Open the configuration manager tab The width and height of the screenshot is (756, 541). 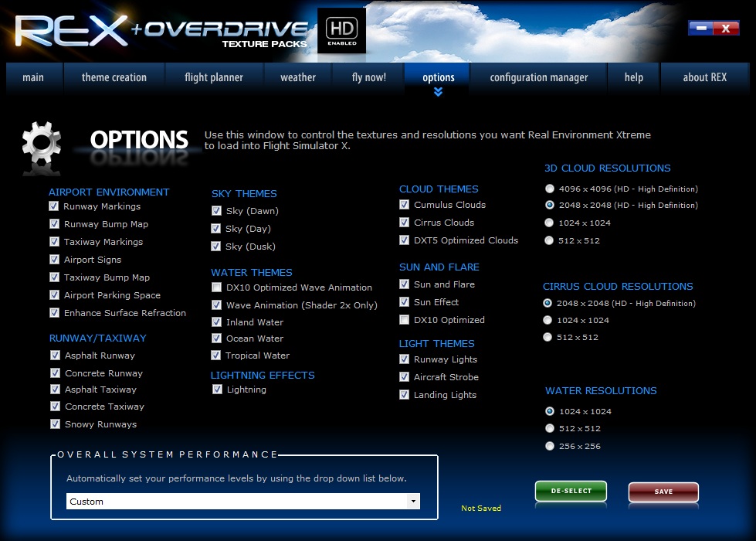[x=538, y=77]
